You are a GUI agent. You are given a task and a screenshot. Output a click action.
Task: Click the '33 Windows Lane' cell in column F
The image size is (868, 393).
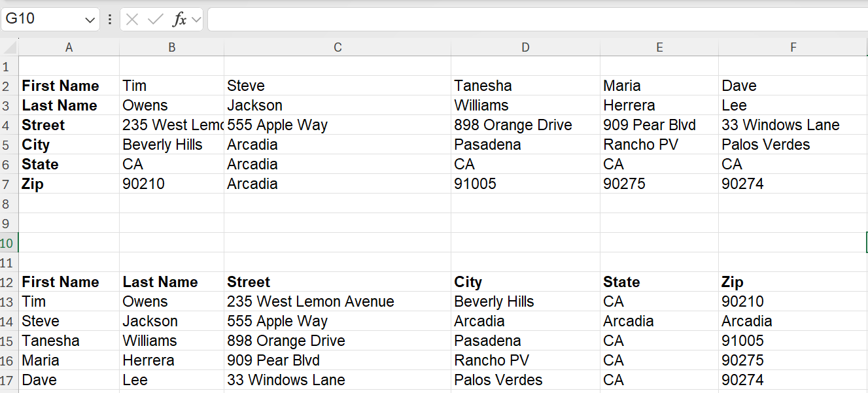point(793,125)
